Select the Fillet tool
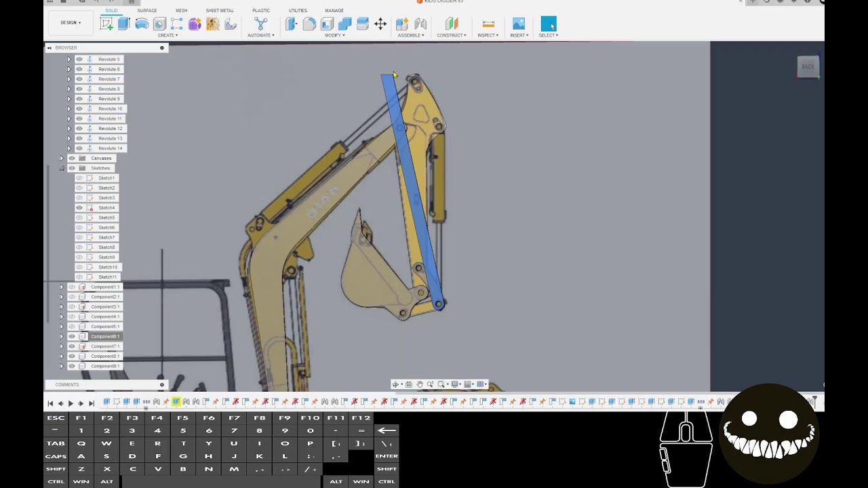The image size is (868, 488). tap(309, 24)
